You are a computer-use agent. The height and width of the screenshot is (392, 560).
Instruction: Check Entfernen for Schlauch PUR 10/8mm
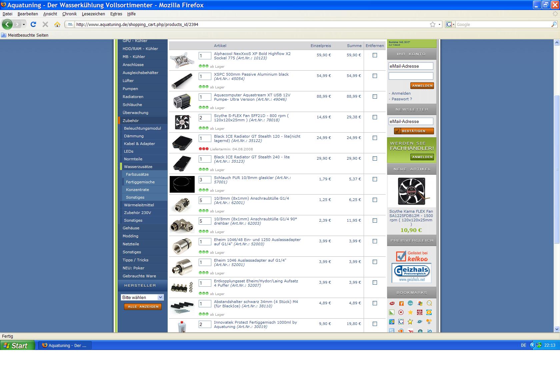[375, 179]
